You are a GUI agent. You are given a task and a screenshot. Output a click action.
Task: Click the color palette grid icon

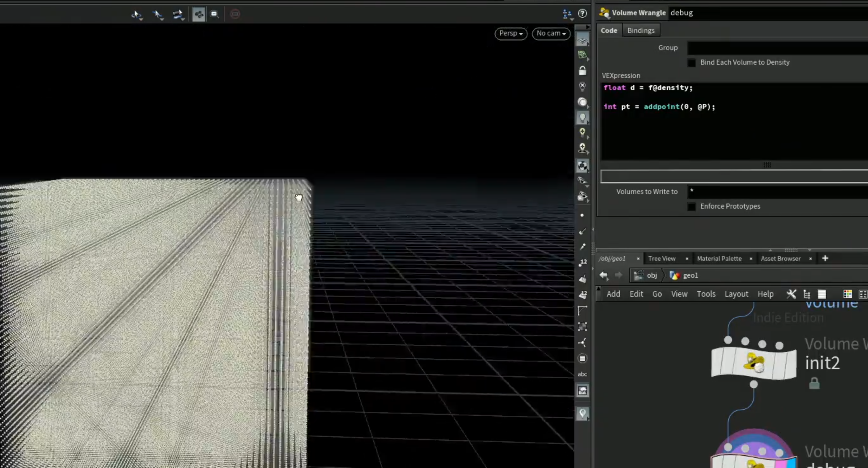point(847,294)
